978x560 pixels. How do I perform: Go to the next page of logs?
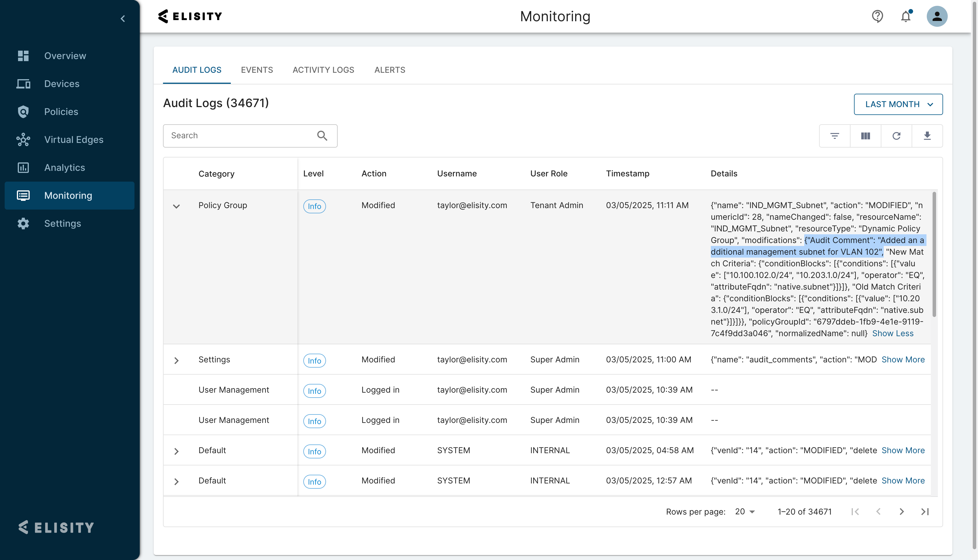point(901,512)
